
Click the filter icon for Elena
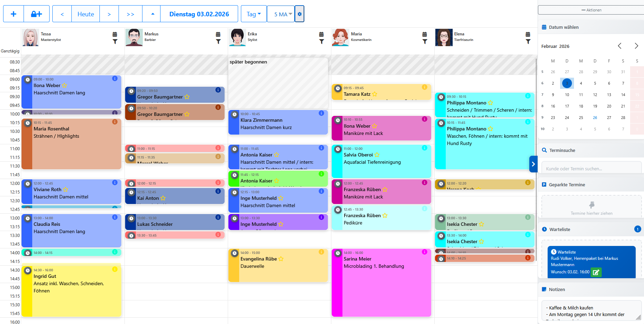tap(528, 42)
